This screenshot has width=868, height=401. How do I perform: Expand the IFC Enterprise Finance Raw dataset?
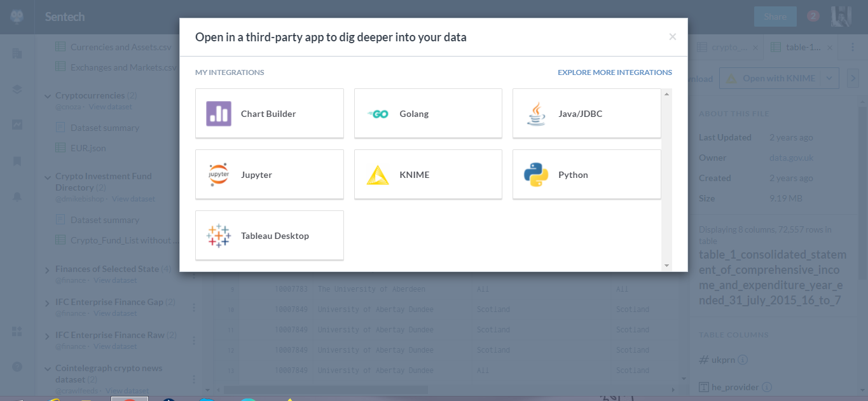point(48,336)
